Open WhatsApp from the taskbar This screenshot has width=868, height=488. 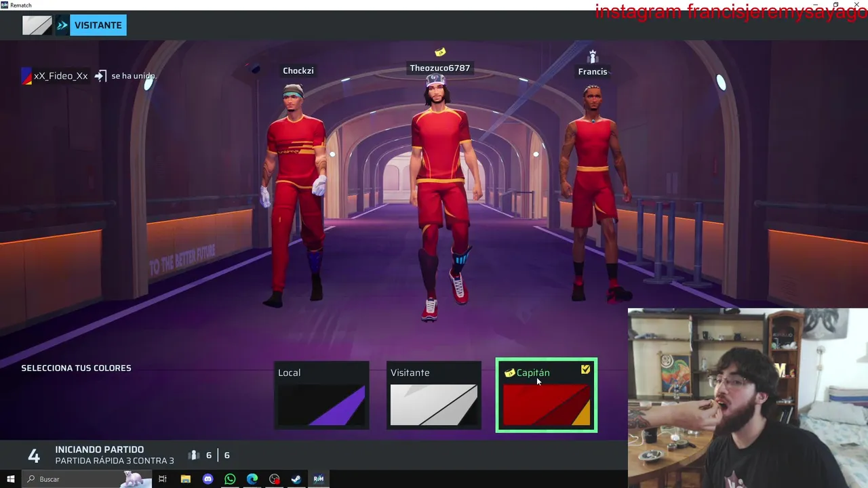coord(230,479)
